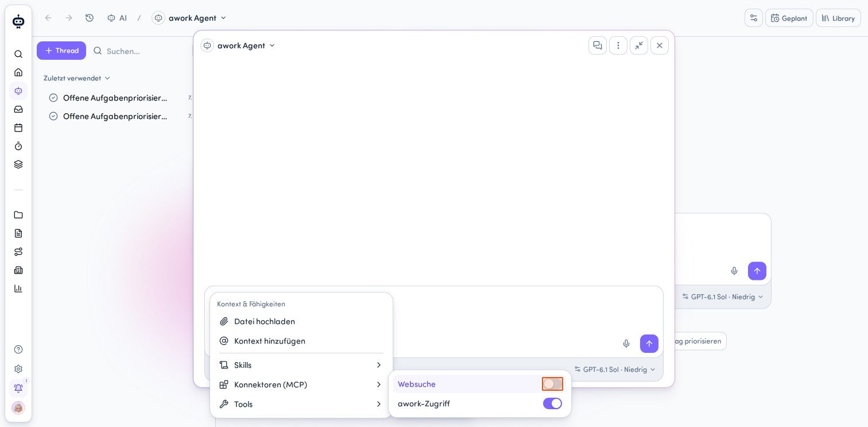
Task: Open settings via the gear icon
Action: [18, 369]
